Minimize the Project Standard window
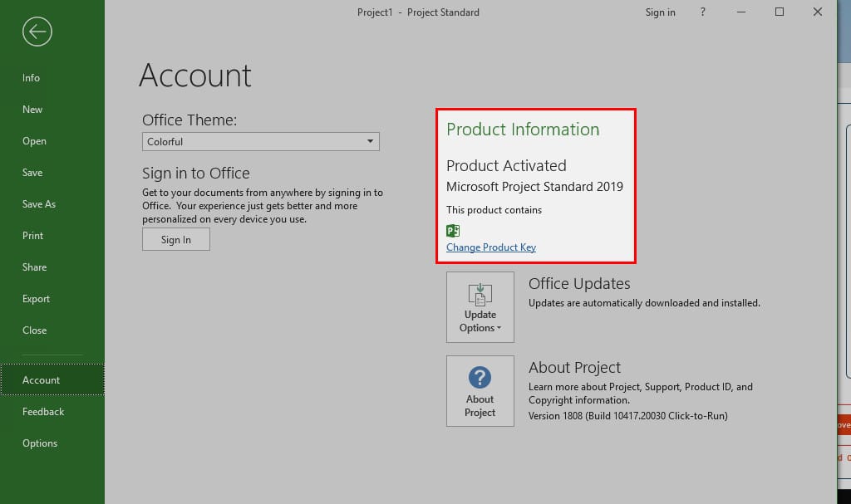Viewport: 851px width, 504px height. (x=741, y=12)
